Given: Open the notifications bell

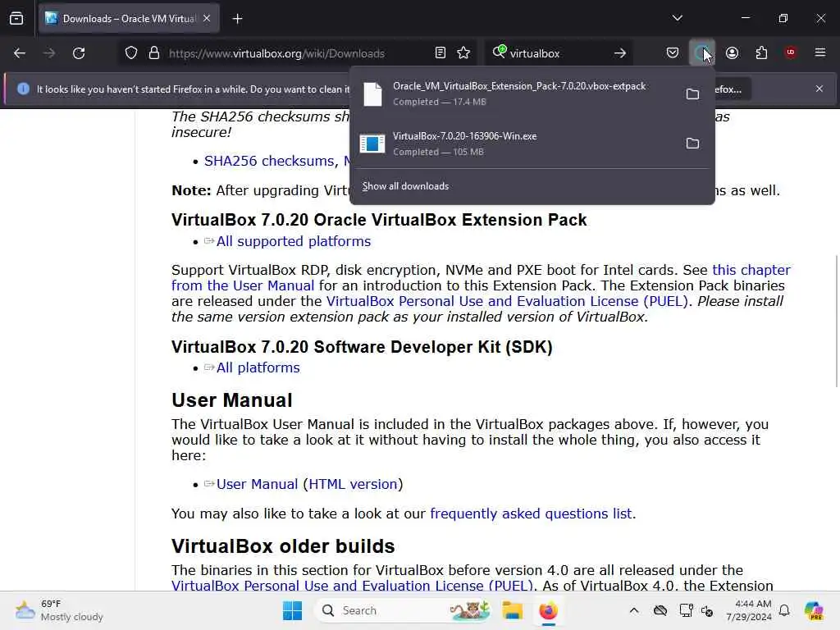Looking at the screenshot, I should pyautogui.click(x=784, y=610).
